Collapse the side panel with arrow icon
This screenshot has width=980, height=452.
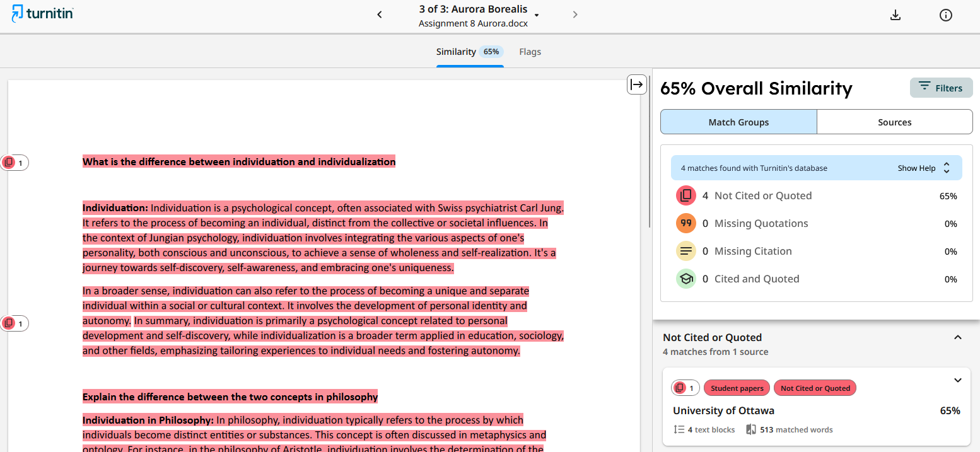point(636,84)
